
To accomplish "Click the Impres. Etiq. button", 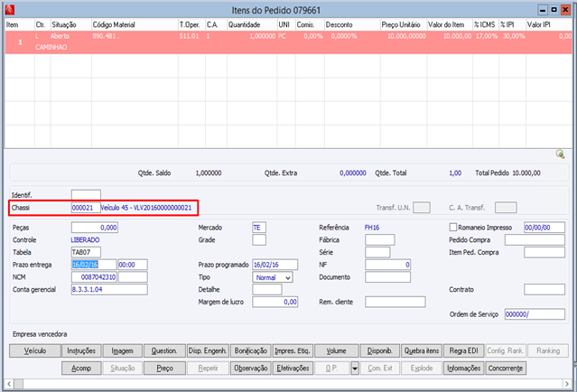I will click(x=293, y=350).
